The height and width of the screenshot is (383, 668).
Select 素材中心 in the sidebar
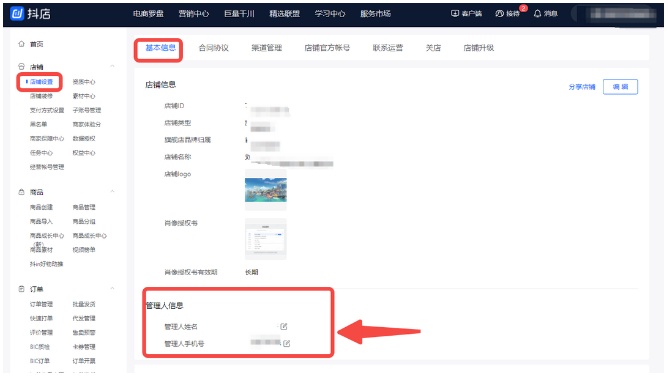pos(84,96)
